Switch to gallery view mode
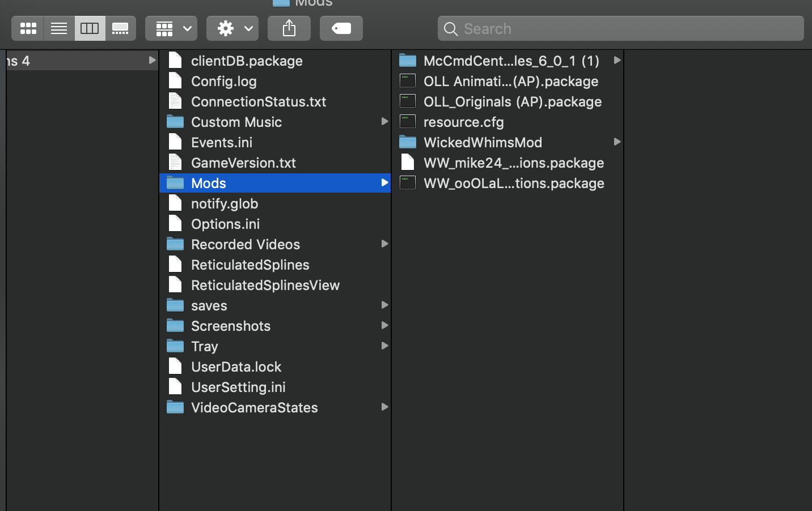 pos(120,28)
